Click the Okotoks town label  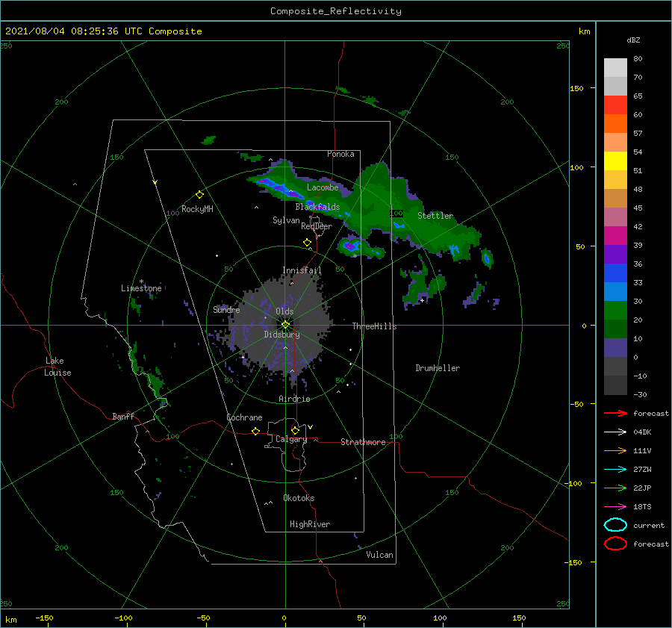(x=299, y=498)
